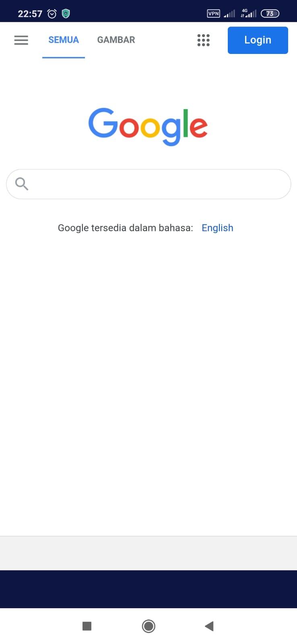Focus the Google search input field
297x644 pixels.
click(148, 184)
